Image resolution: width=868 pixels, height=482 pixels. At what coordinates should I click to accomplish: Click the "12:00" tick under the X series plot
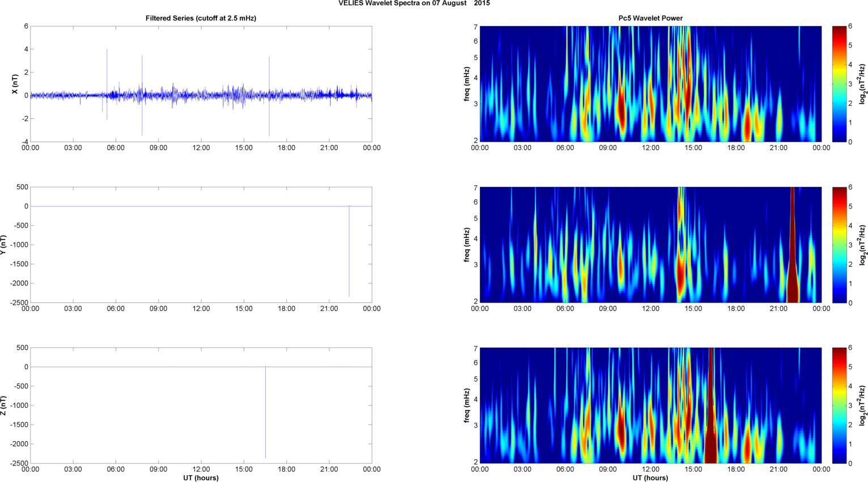tap(201, 148)
